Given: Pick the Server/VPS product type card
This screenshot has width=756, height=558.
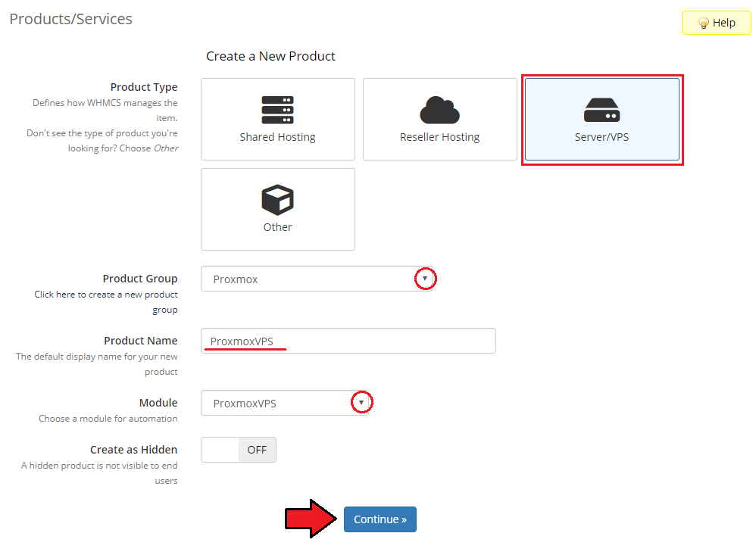Looking at the screenshot, I should click(x=601, y=119).
